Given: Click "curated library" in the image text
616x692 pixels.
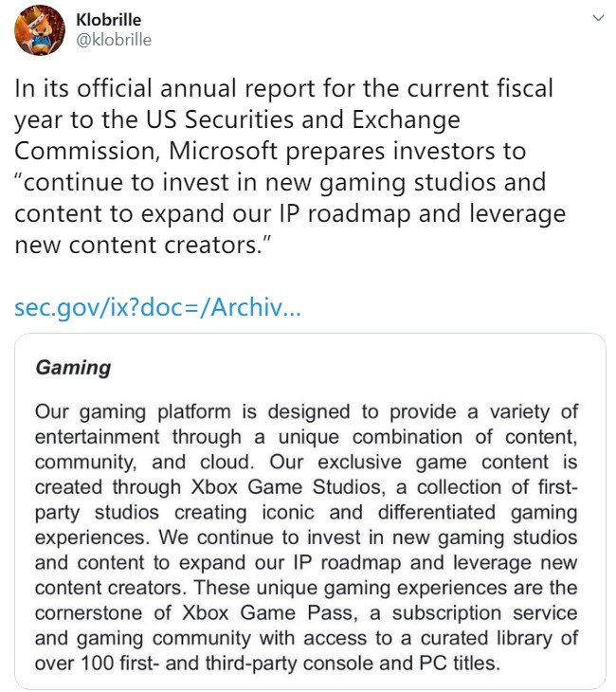Looking at the screenshot, I should (459, 637).
